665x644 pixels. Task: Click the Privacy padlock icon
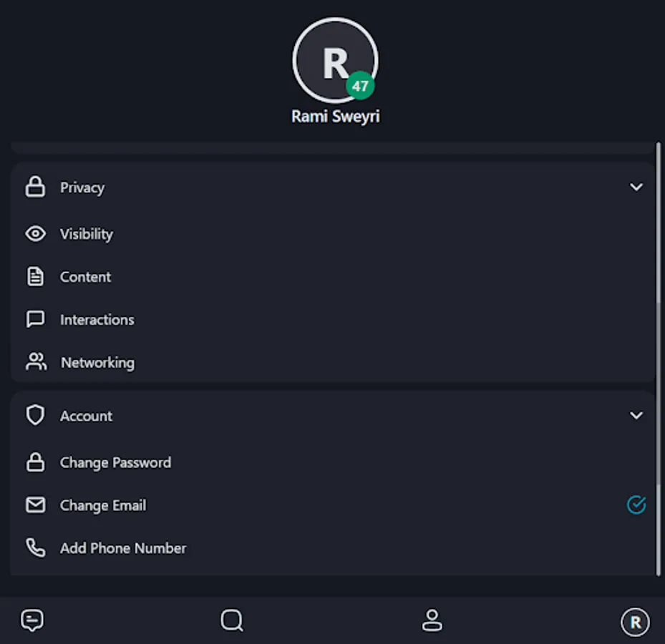pos(36,187)
